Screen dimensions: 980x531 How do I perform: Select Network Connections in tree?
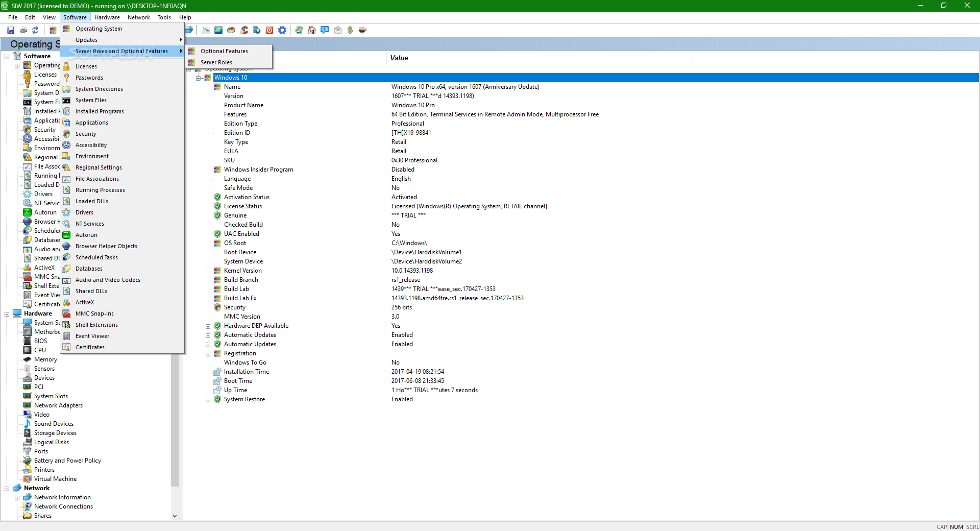63,506
